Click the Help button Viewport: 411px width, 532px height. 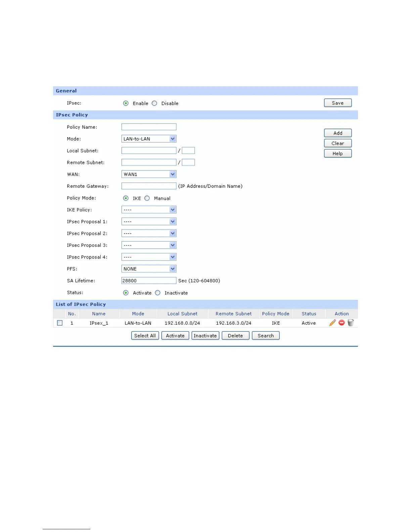click(x=338, y=153)
